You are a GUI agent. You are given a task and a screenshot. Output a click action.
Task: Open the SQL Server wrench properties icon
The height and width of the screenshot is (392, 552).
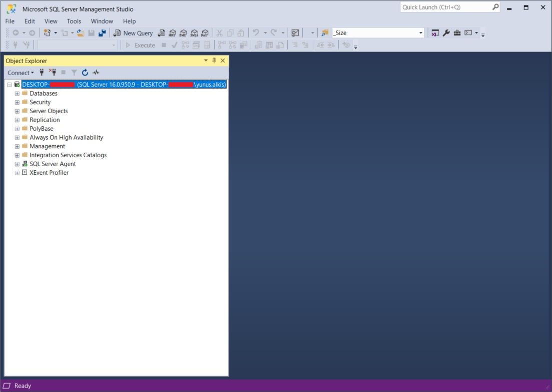tap(446, 33)
